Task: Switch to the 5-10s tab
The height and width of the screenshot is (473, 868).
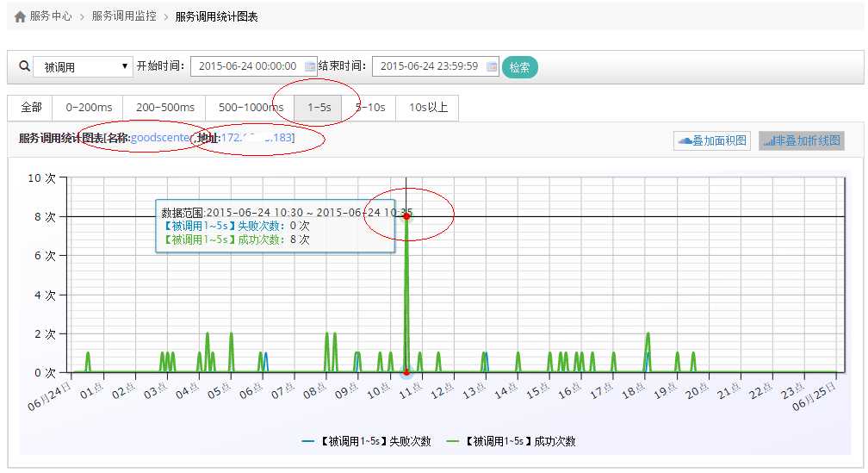Action: pyautogui.click(x=370, y=108)
